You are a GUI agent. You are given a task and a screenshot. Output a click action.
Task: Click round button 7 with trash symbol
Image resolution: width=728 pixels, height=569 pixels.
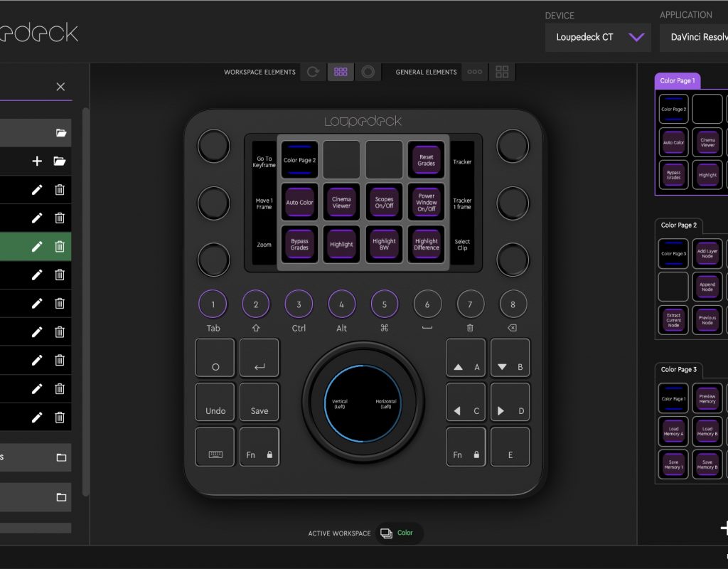[x=471, y=304]
